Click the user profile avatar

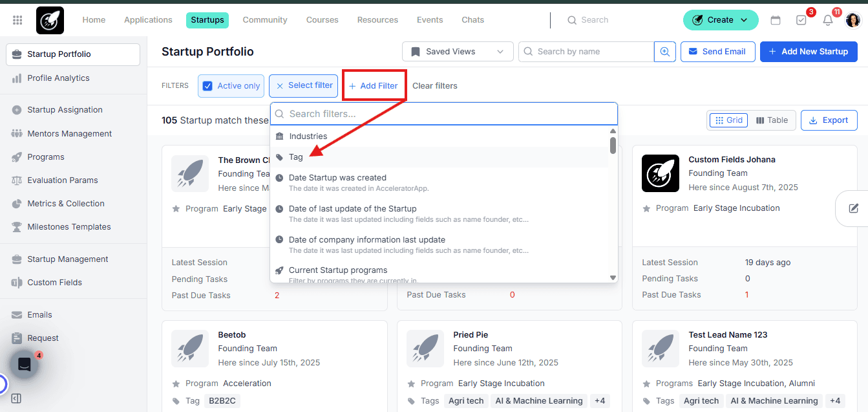[853, 20]
